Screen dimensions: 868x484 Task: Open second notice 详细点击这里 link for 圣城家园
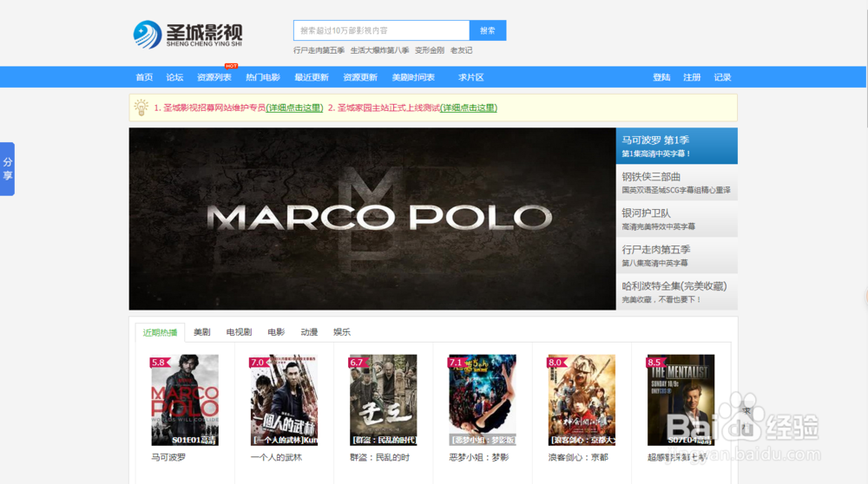point(469,108)
